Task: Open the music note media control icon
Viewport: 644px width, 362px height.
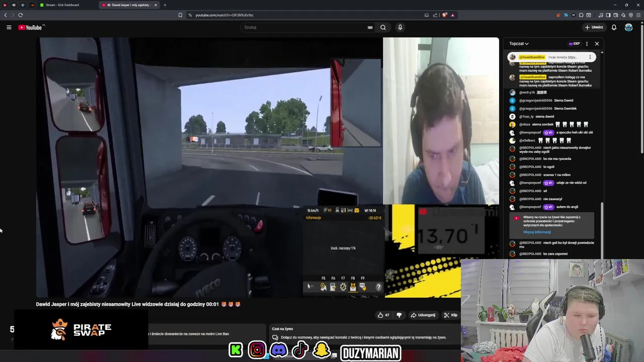Action: click(x=602, y=15)
